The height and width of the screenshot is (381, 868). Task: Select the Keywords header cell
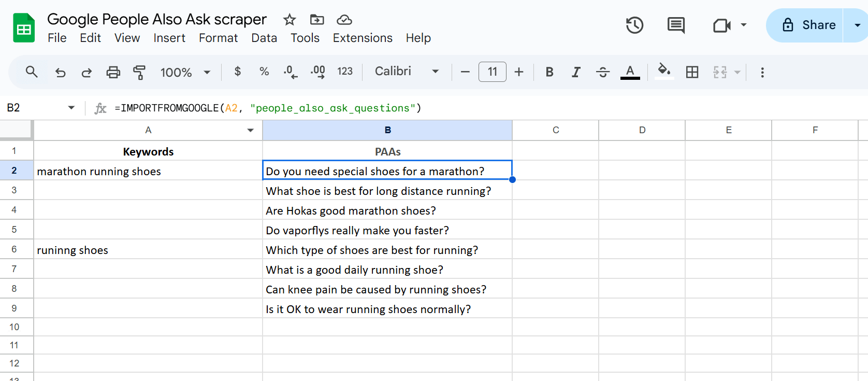148,151
